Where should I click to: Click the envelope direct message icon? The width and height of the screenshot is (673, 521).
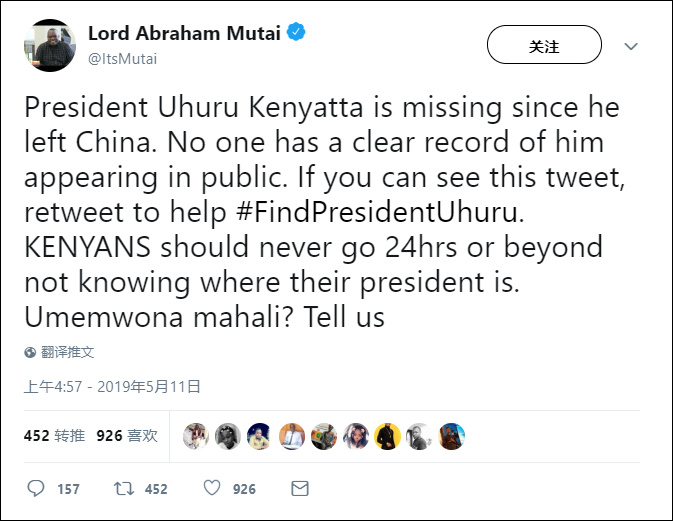(x=299, y=489)
